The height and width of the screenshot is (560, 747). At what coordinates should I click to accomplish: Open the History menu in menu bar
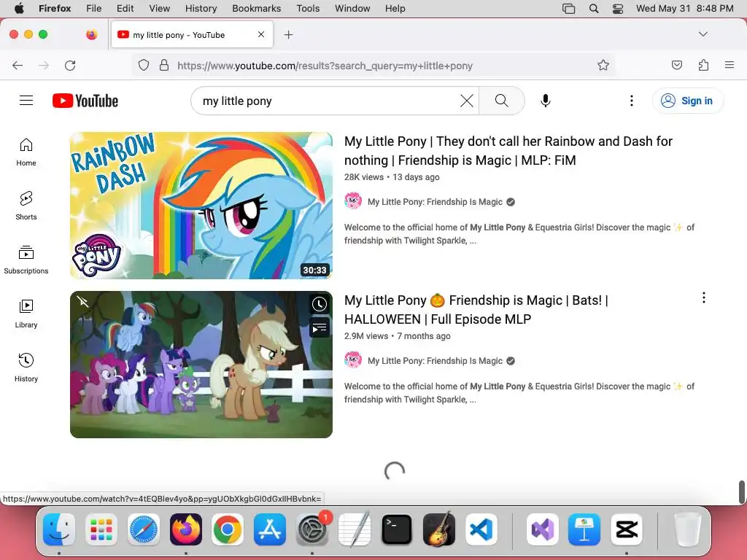click(201, 8)
